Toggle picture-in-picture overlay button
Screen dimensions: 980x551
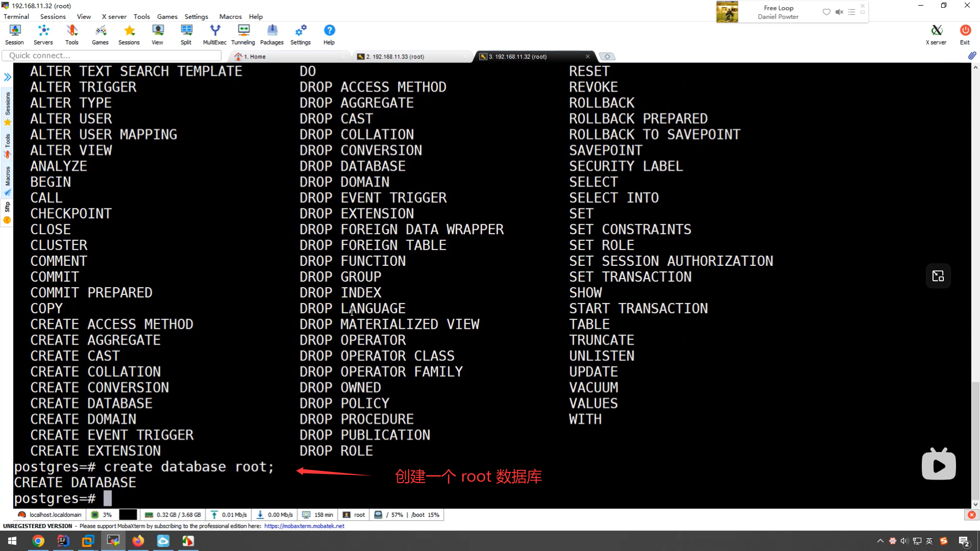coord(938,276)
